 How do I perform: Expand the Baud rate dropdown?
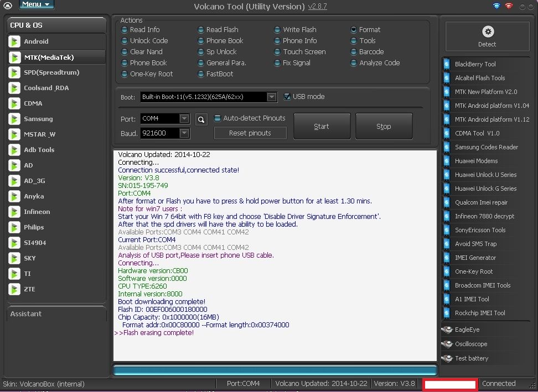[x=184, y=133]
